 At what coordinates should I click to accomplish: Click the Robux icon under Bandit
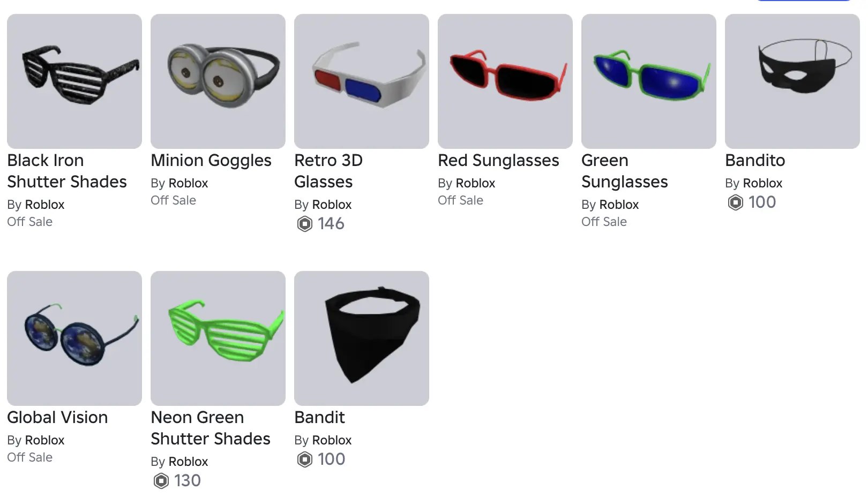point(305,459)
